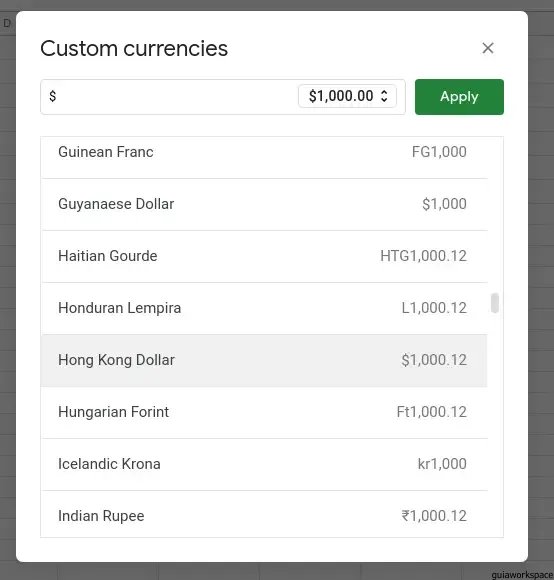Click the currency list scrollbar thumb
This screenshot has height=580, width=554.
tap(495, 303)
